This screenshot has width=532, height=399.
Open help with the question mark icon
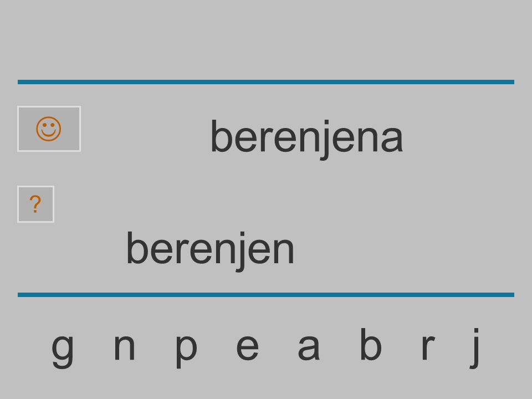tap(35, 204)
